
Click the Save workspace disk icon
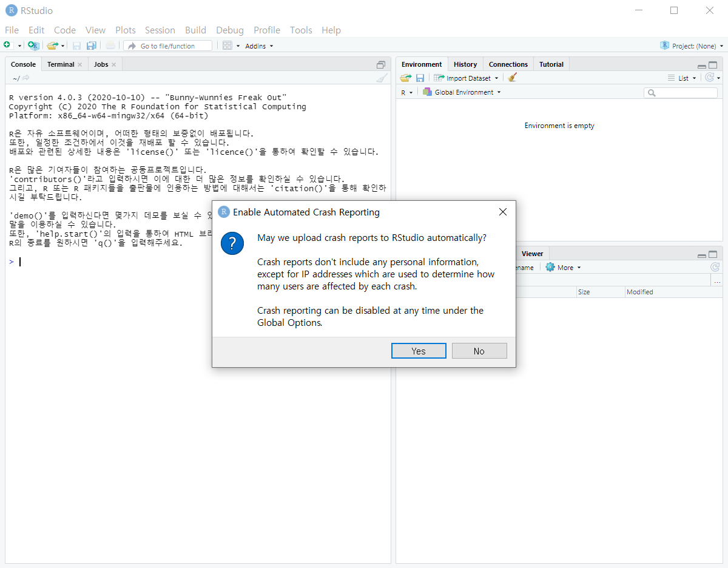(420, 78)
